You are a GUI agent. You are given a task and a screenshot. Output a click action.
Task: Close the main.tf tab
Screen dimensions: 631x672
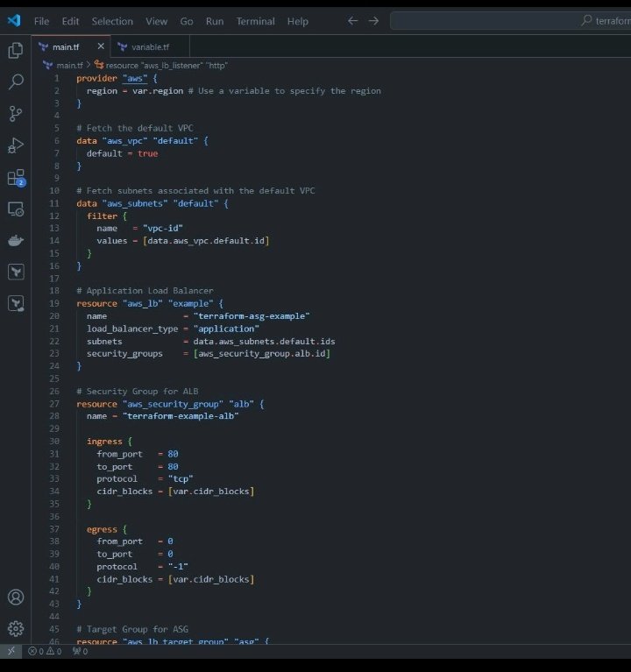click(x=101, y=46)
